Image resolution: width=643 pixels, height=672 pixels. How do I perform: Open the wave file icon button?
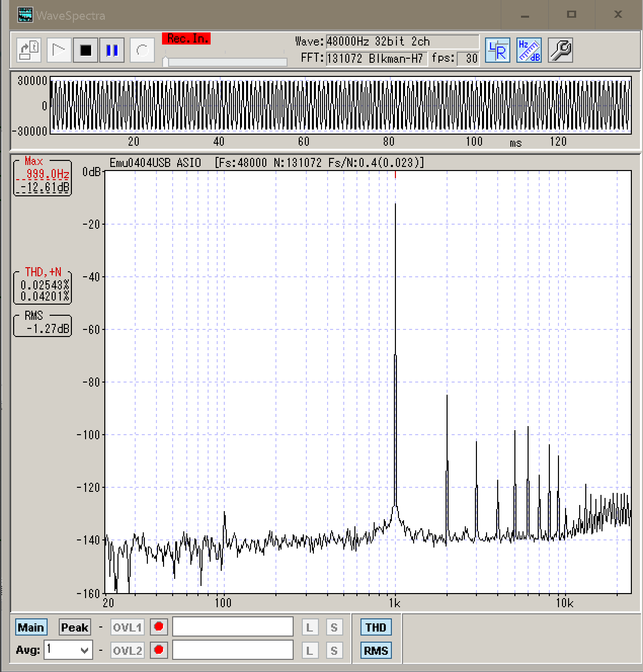(29, 50)
